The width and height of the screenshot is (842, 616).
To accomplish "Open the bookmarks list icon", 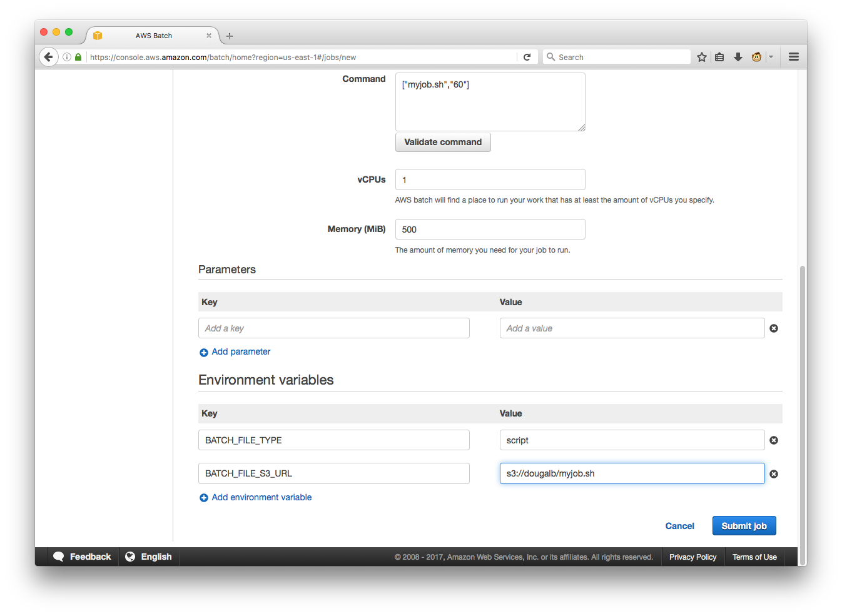I will 719,57.
